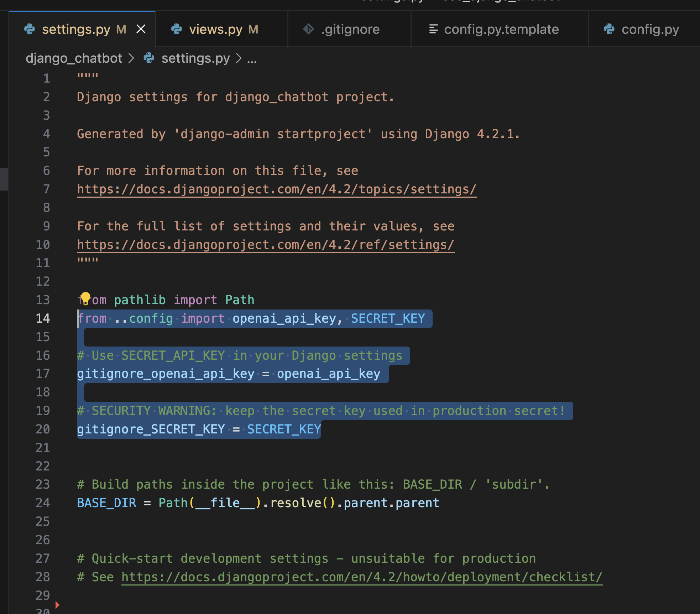The height and width of the screenshot is (614, 700).
Task: Open the deployment checklist link
Action: (361, 577)
